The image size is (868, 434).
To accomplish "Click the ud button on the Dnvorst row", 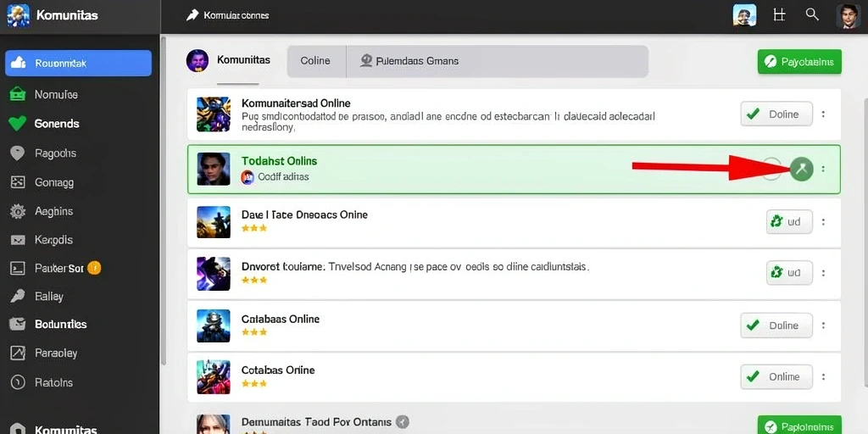I will point(789,273).
